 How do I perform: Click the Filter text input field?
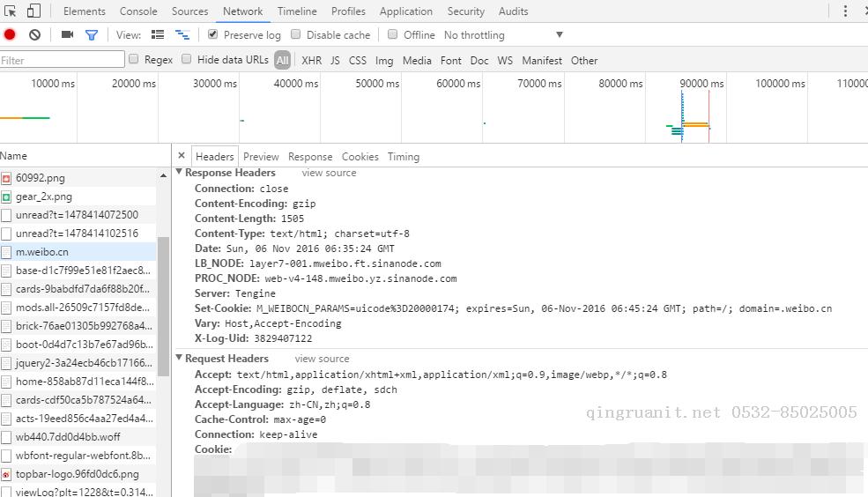point(62,60)
